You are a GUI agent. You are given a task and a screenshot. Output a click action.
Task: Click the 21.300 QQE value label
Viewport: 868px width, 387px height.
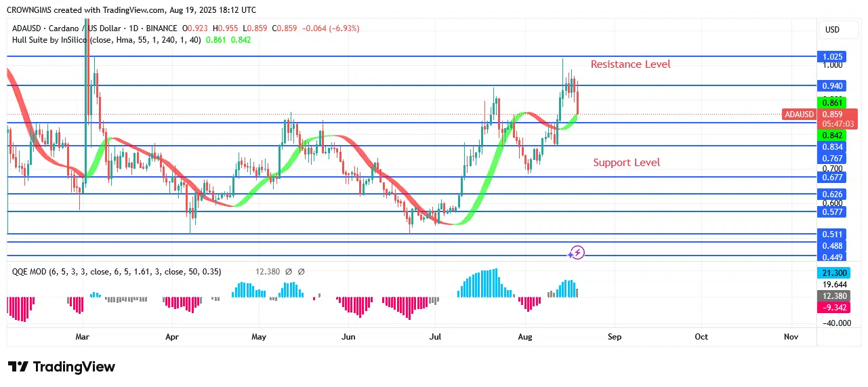[x=832, y=272]
